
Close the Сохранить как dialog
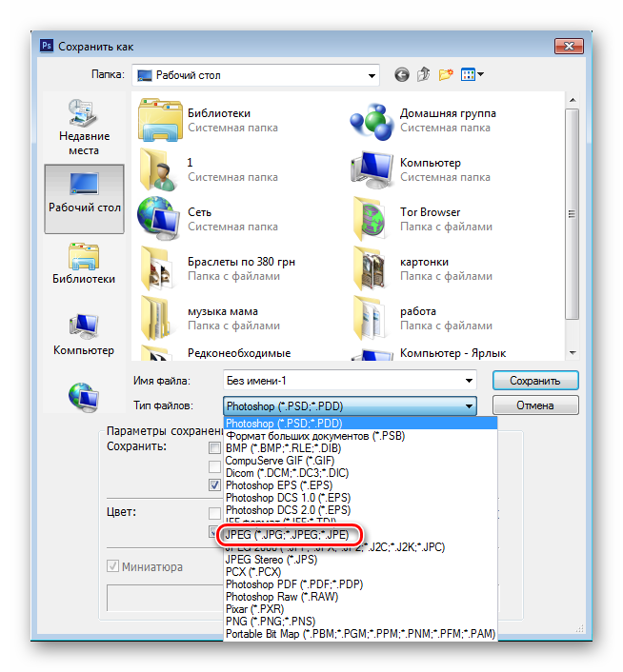[569, 46]
